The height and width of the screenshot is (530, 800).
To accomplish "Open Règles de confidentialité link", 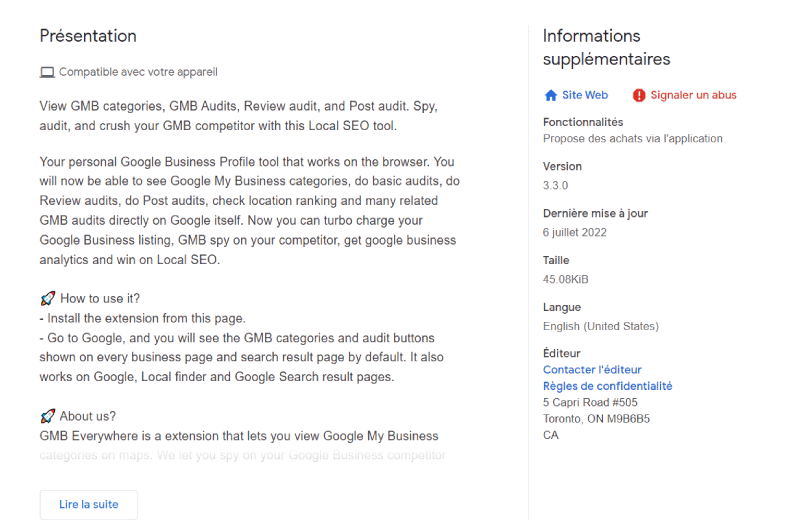I will coord(607,386).
